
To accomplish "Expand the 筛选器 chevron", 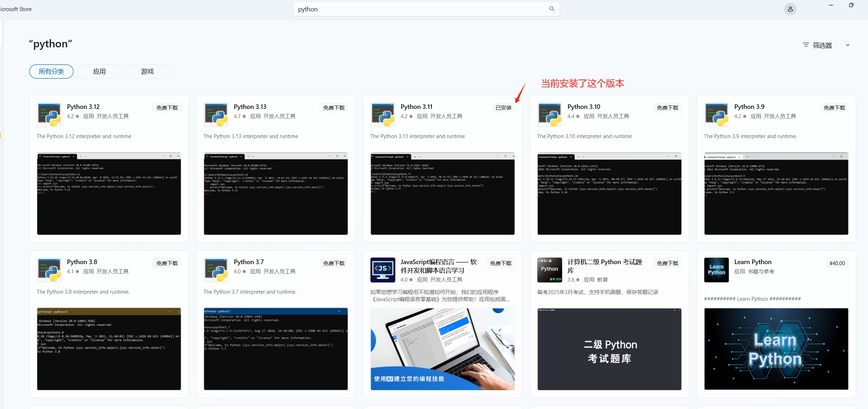I will (848, 45).
